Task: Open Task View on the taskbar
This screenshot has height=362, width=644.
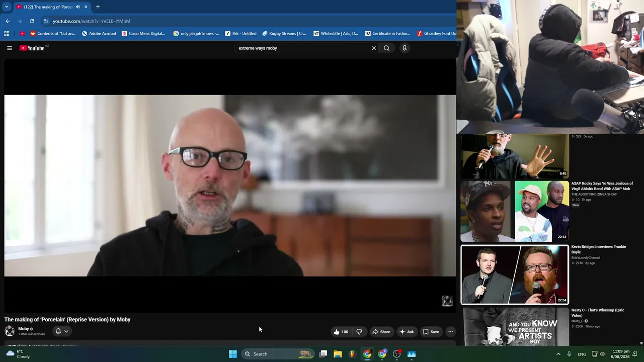Action: pos(324,354)
